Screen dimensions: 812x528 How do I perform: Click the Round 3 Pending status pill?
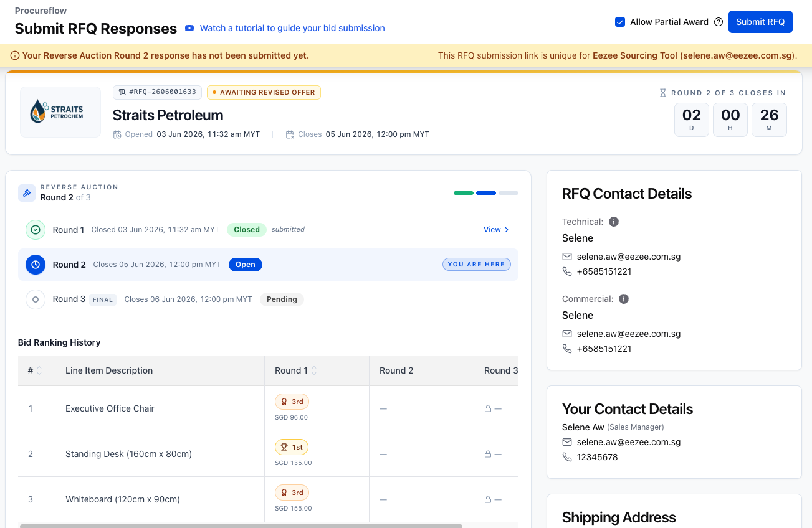(282, 299)
